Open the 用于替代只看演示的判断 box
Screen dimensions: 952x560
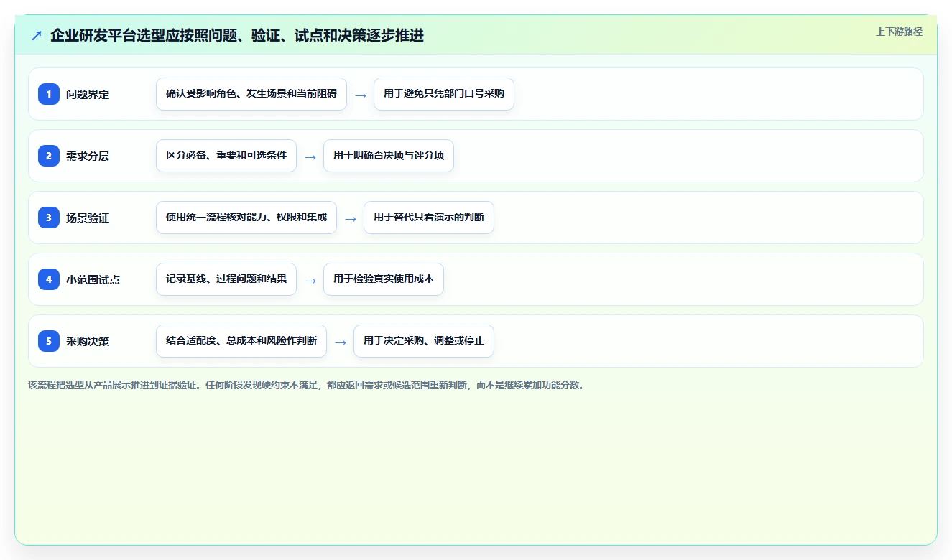(429, 218)
